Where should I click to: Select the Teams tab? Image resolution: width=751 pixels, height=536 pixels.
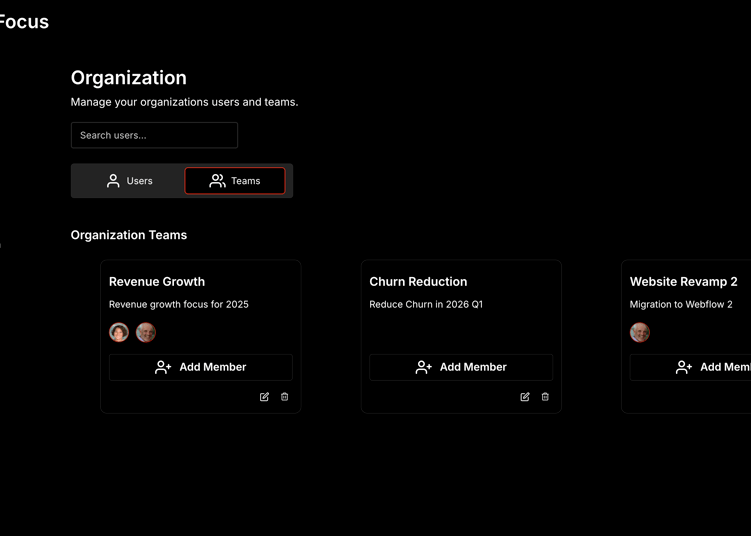coord(235,181)
